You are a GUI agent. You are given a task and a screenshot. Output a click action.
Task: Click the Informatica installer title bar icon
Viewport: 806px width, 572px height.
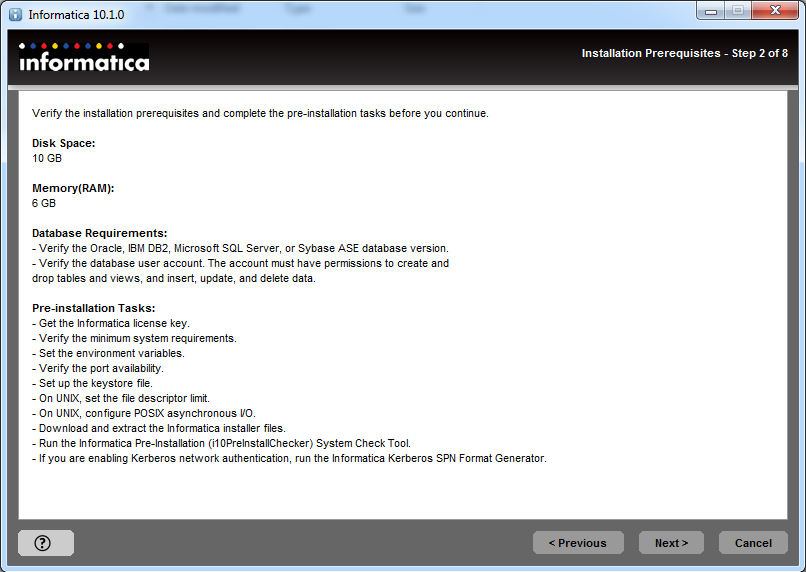tap(15, 14)
